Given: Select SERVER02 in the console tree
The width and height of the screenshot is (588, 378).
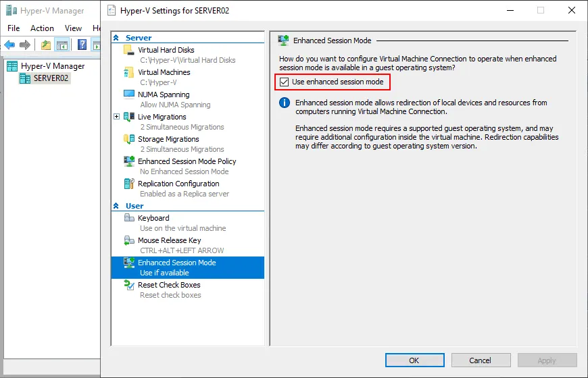Looking at the screenshot, I should (x=51, y=78).
